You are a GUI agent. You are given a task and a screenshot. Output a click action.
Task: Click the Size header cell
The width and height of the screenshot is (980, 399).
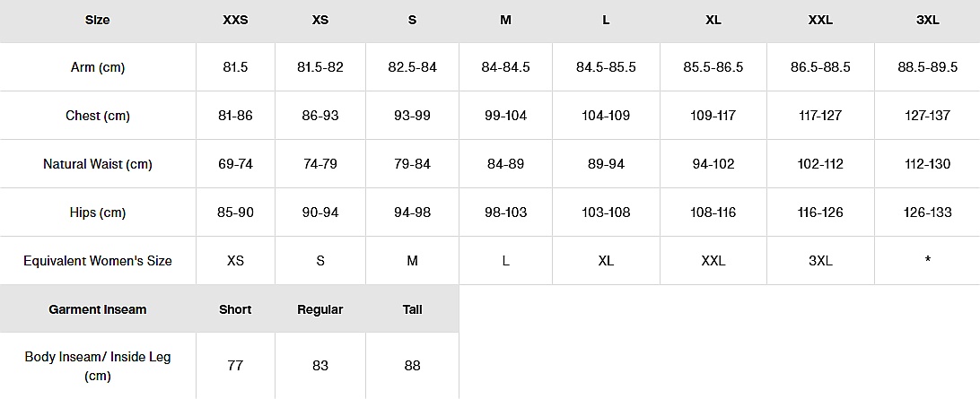coord(97,20)
